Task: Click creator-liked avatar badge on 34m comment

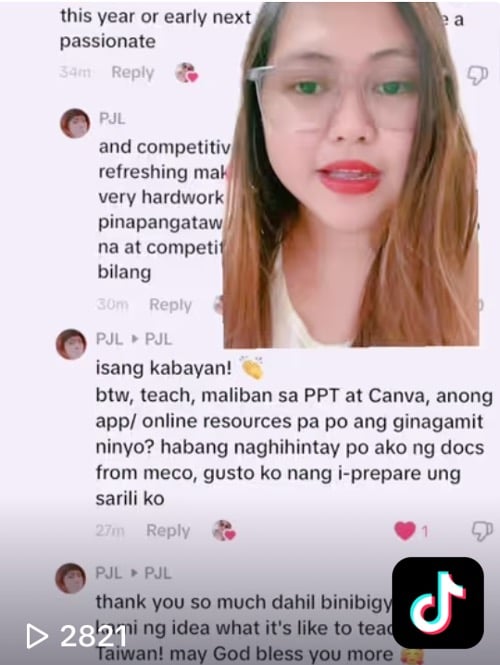Action: pyautogui.click(x=187, y=73)
